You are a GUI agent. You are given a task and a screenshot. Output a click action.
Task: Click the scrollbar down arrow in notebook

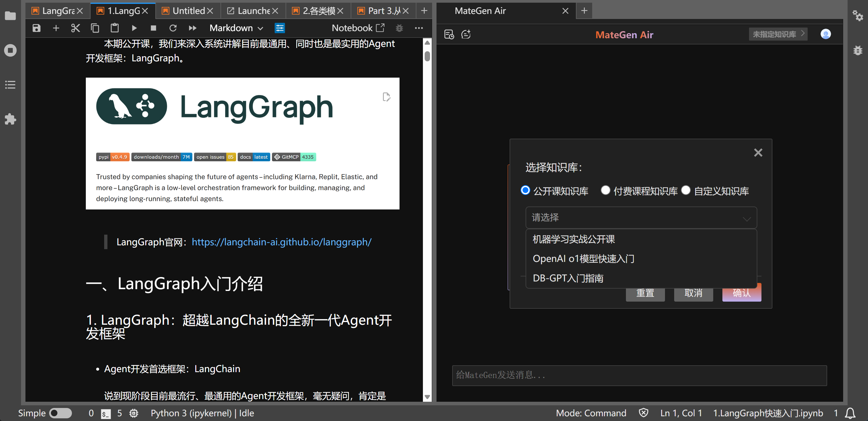427,397
